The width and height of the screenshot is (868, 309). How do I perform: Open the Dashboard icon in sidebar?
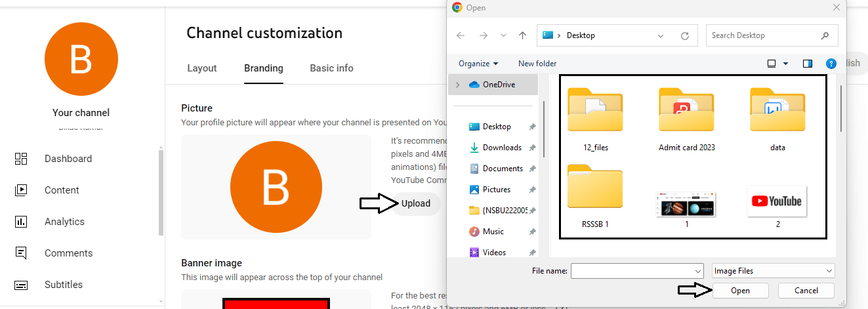(x=21, y=159)
